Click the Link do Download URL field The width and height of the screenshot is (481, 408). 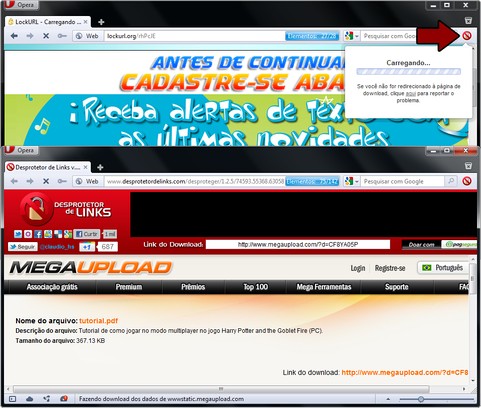pyautogui.click(x=298, y=244)
